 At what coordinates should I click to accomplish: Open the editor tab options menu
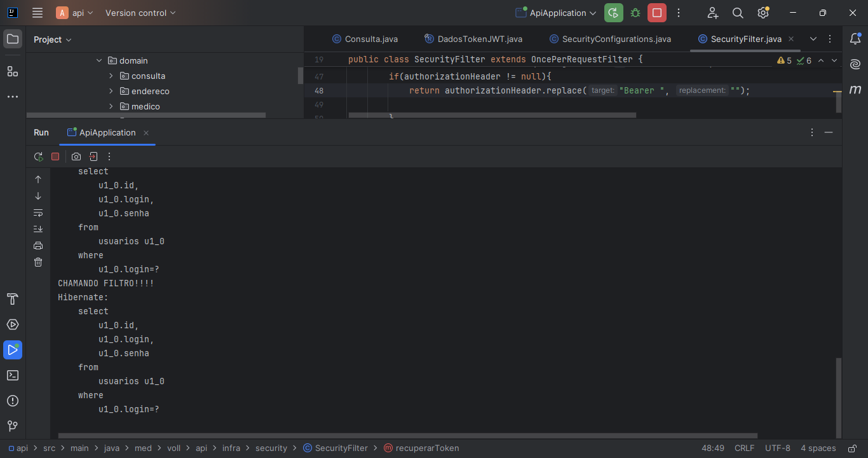[x=830, y=39]
